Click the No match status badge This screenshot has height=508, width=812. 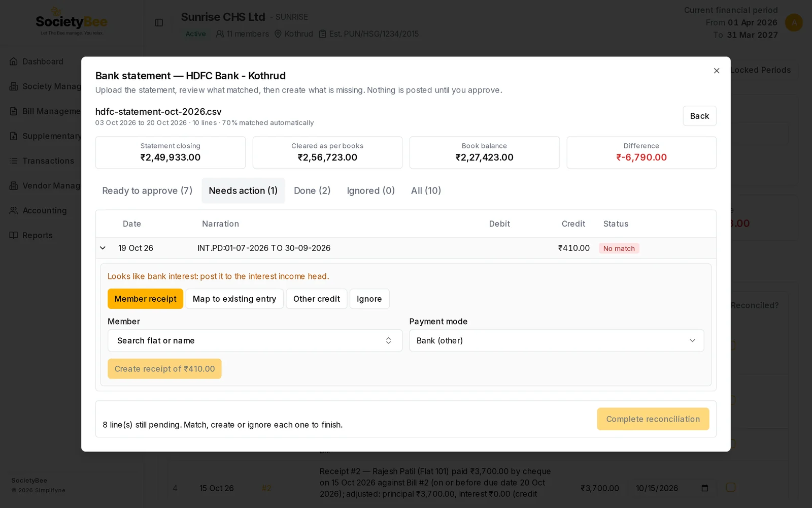coord(619,248)
